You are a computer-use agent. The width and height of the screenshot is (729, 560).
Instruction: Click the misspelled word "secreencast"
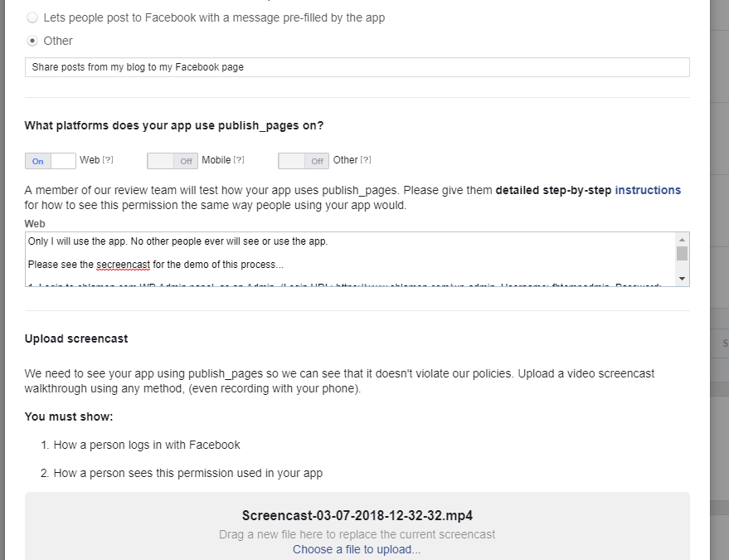tap(124, 265)
